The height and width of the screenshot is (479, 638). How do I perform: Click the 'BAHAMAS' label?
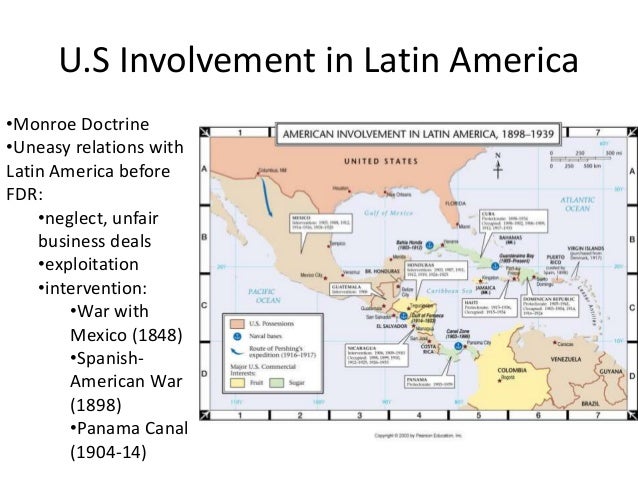(510, 237)
